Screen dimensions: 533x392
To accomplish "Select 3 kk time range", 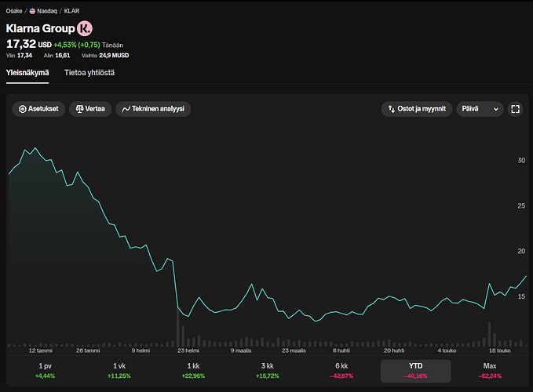I will [x=267, y=371].
